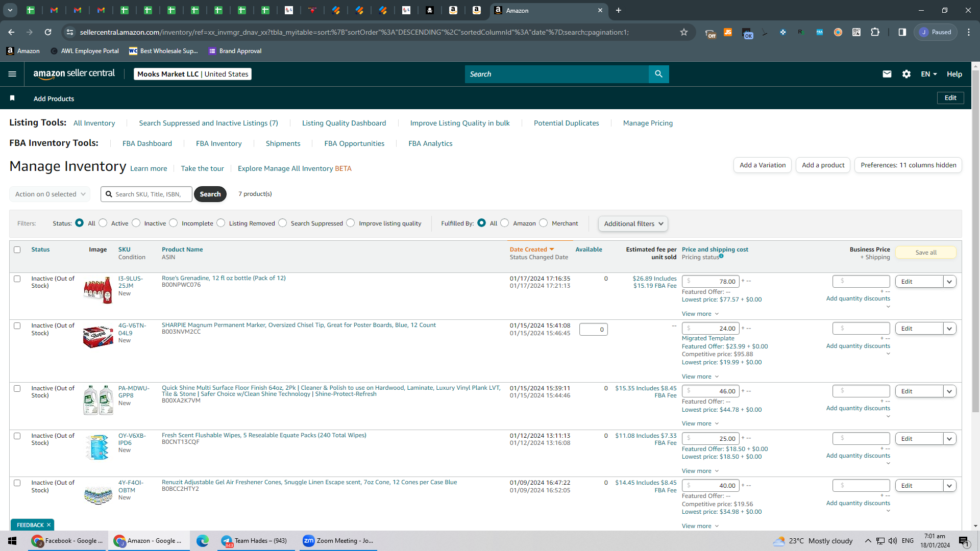The width and height of the screenshot is (980, 551).
Task: Select the Inactive status radio button
Action: pos(136,223)
